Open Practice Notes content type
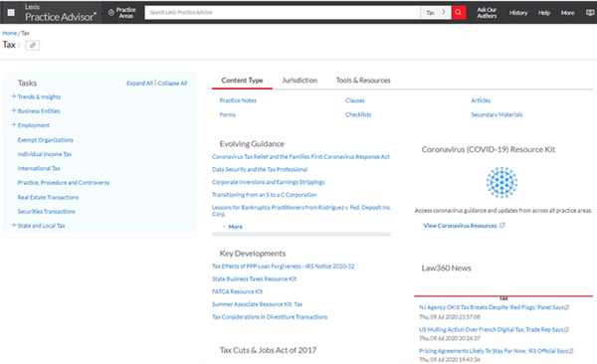Viewport: 597px width, 364px height. [238, 100]
